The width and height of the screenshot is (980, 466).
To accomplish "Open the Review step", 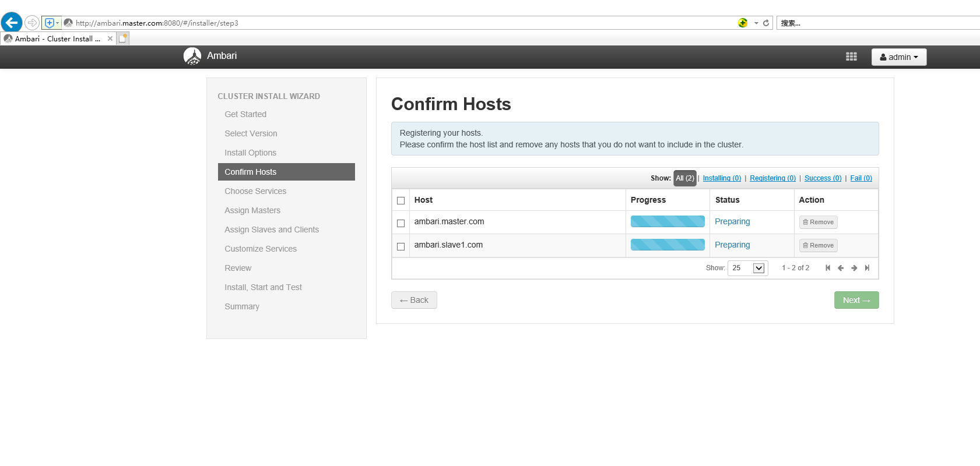I will [238, 268].
